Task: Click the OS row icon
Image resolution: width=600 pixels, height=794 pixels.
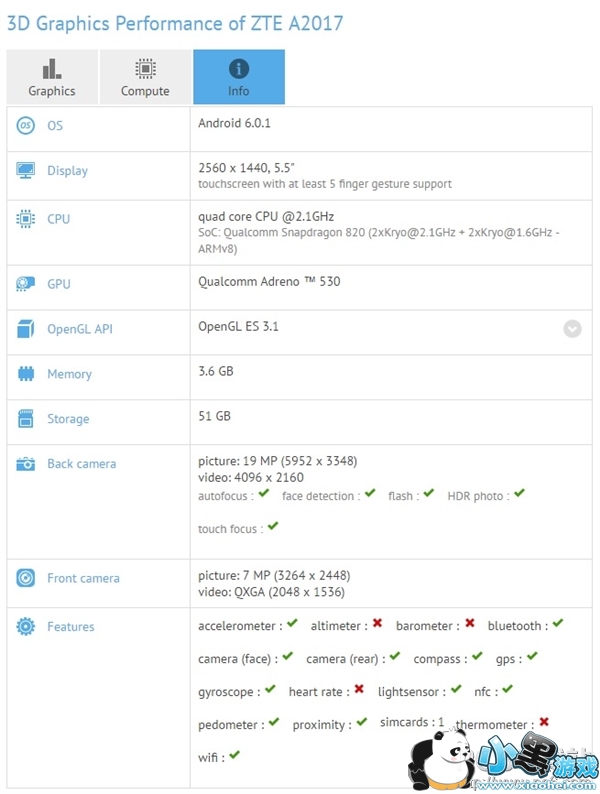Action: (x=26, y=126)
